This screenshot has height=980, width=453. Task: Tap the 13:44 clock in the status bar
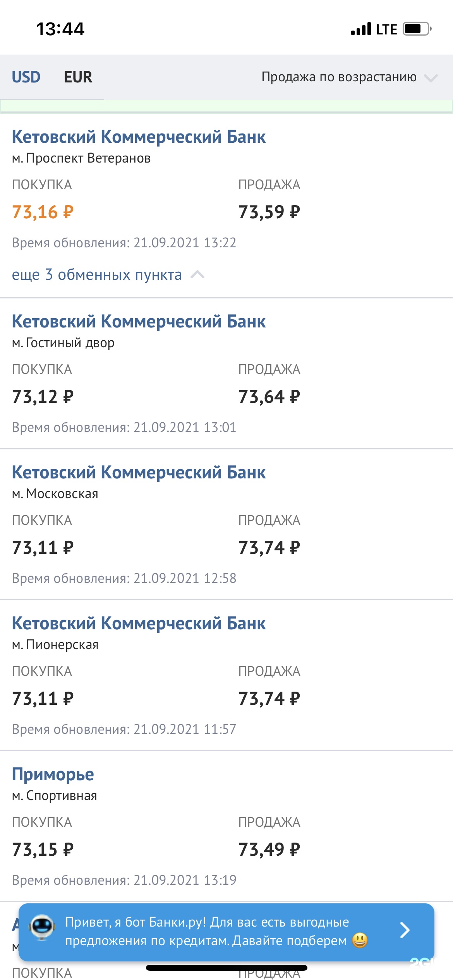(60, 29)
